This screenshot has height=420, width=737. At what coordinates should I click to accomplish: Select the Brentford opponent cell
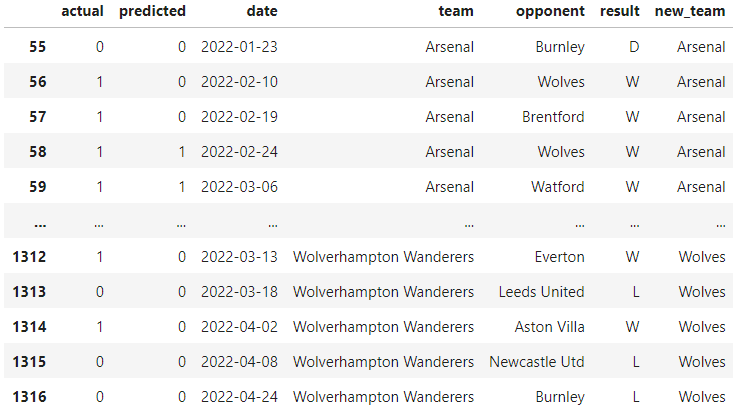point(553,117)
